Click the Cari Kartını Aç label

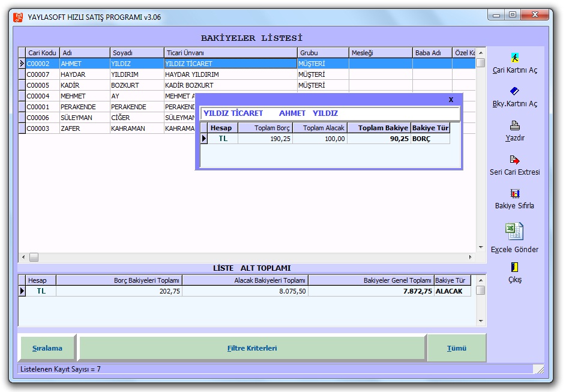(515, 70)
